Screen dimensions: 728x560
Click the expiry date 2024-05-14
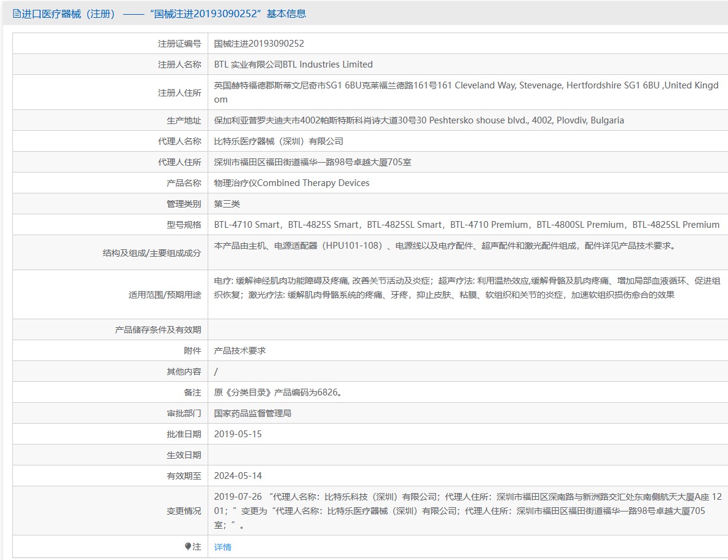tap(238, 475)
